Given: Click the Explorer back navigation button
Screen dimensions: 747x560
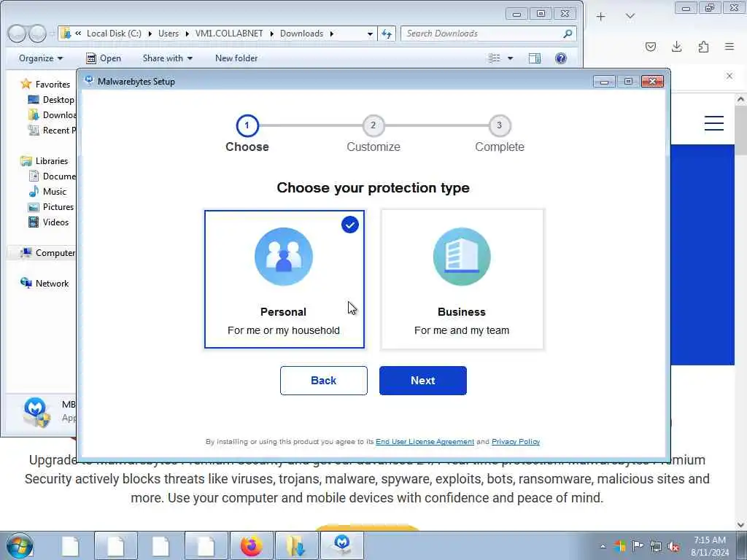Looking at the screenshot, I should [17, 34].
